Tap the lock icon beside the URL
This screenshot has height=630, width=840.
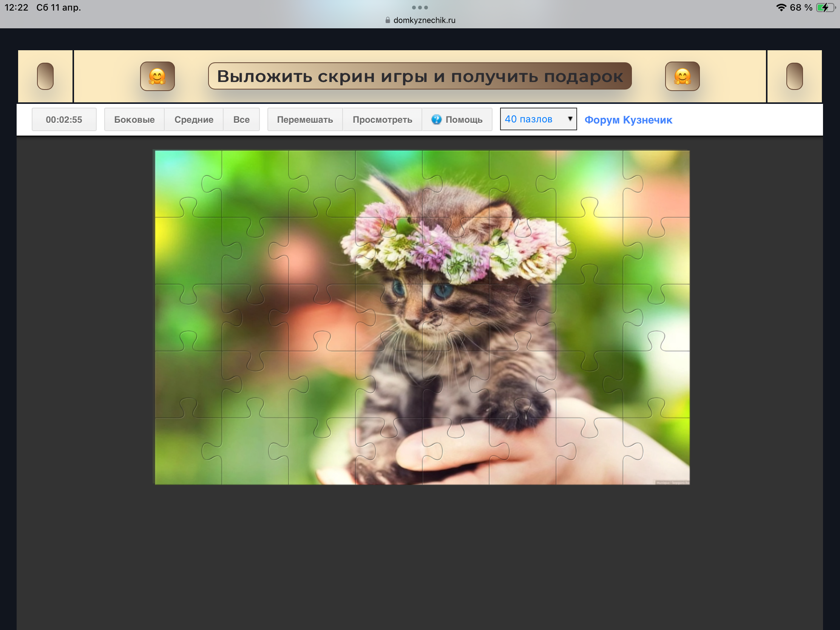(388, 20)
